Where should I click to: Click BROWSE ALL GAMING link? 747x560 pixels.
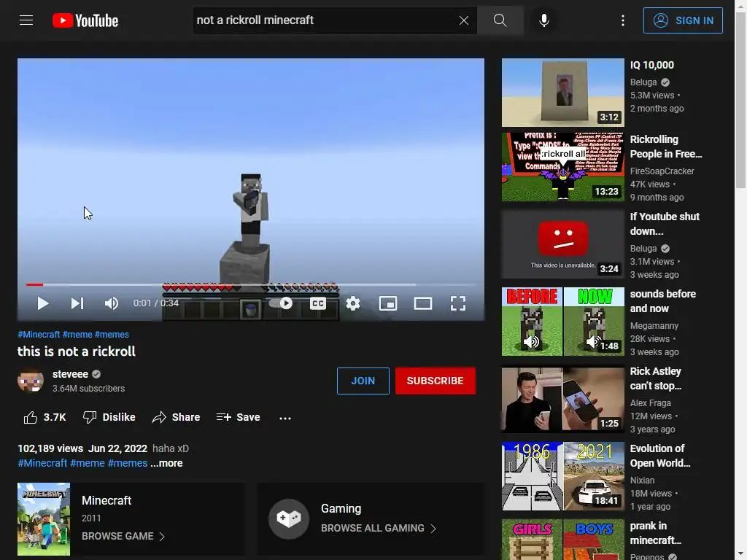click(379, 528)
